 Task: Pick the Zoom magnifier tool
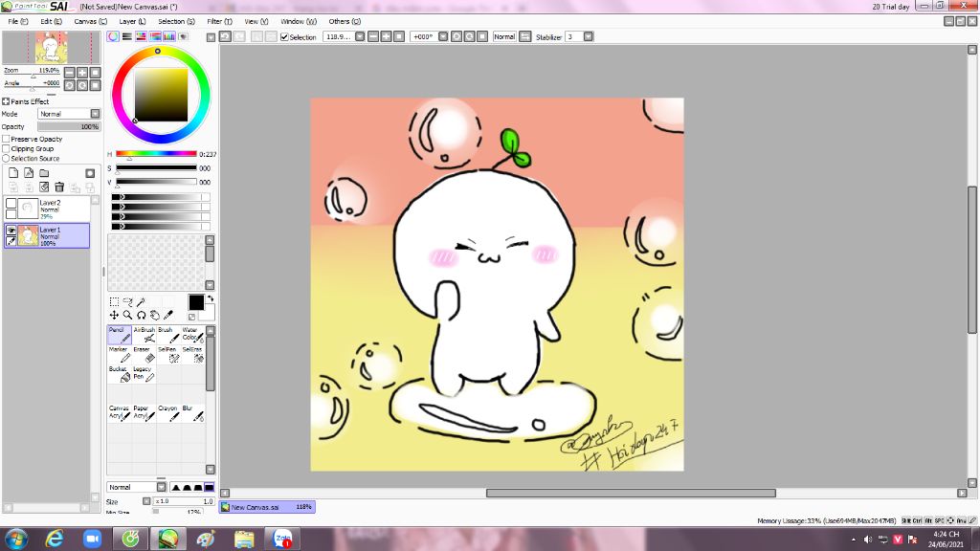[127, 316]
